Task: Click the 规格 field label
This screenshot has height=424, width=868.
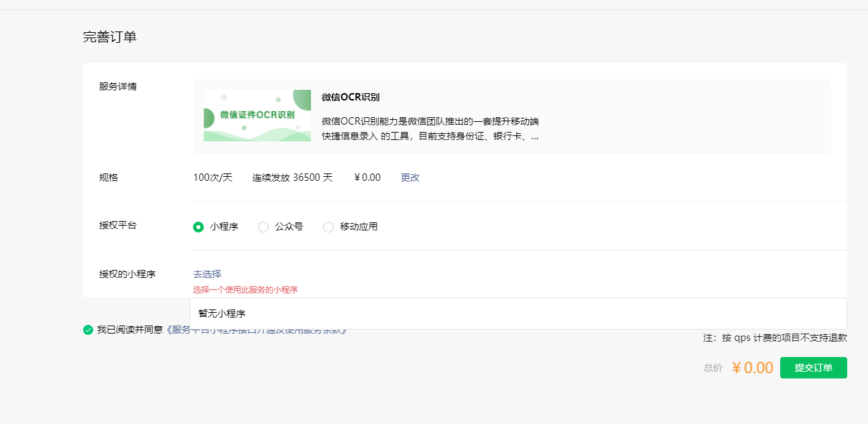Action: (109, 178)
